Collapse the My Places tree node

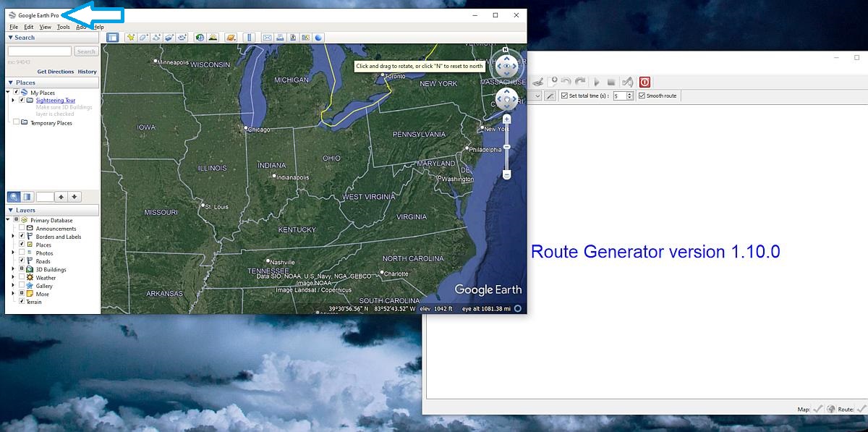9,93
